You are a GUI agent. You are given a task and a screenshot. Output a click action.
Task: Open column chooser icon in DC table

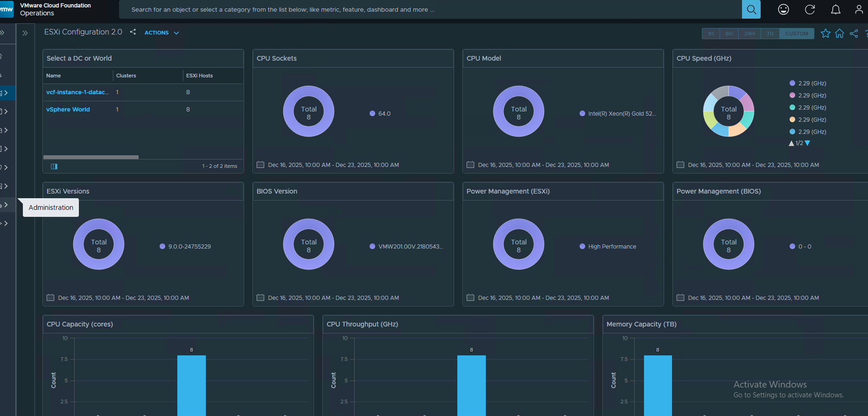pyautogui.click(x=54, y=166)
